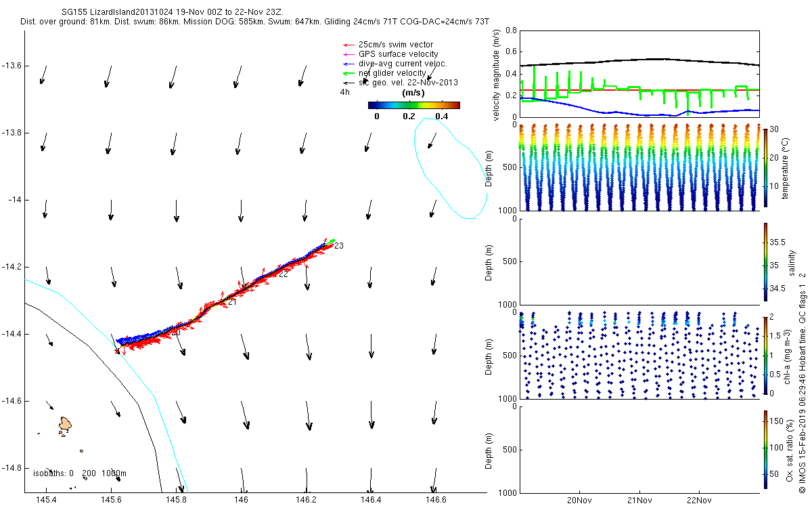Click the salinity colorbar
The image size is (812, 508).
[765, 261]
